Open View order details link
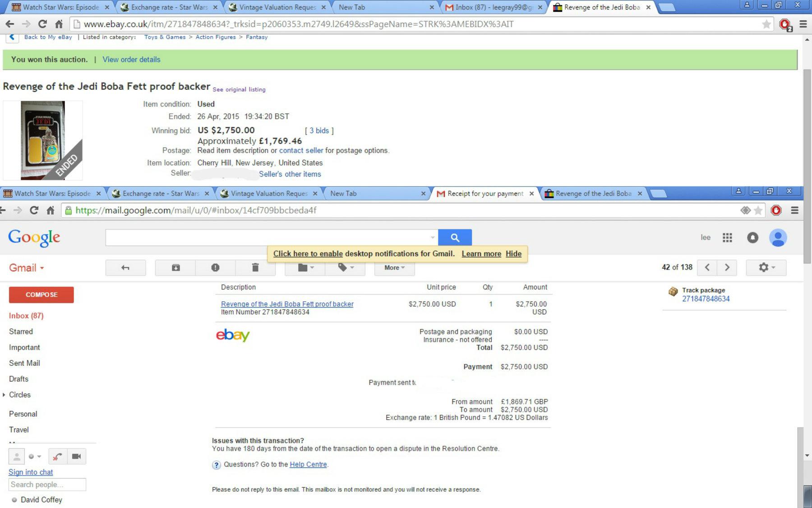The height and width of the screenshot is (508, 812). click(x=131, y=60)
